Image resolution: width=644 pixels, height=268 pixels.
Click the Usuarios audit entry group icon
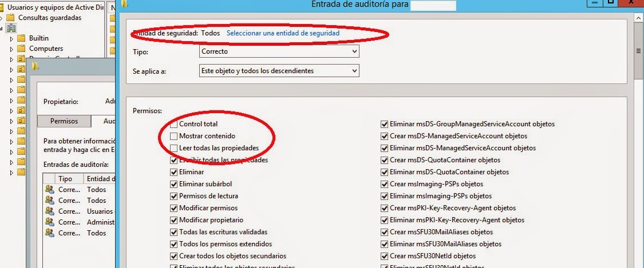(49, 211)
